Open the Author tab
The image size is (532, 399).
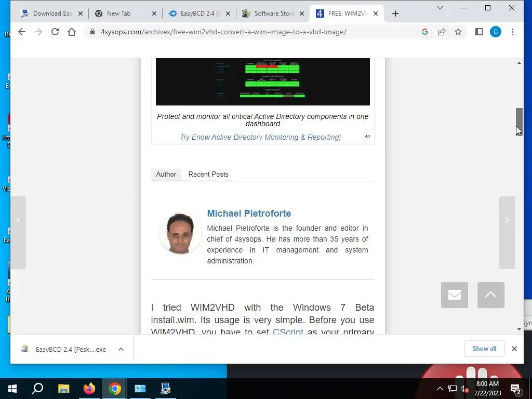click(166, 175)
